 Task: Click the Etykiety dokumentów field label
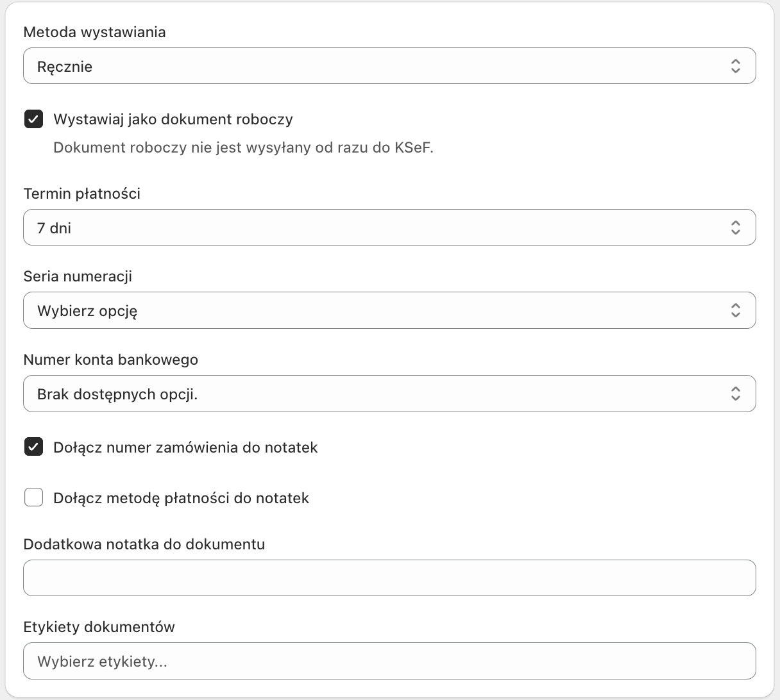pyautogui.click(x=99, y=627)
